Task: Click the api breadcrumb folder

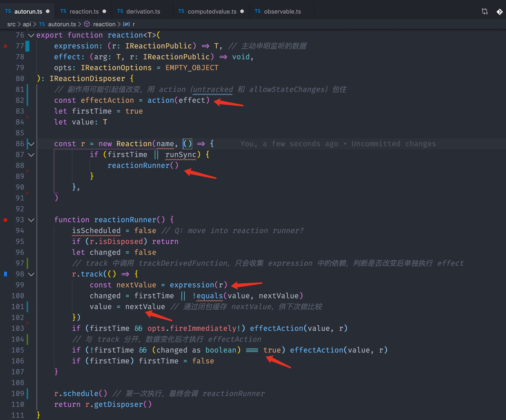Action: click(27, 24)
